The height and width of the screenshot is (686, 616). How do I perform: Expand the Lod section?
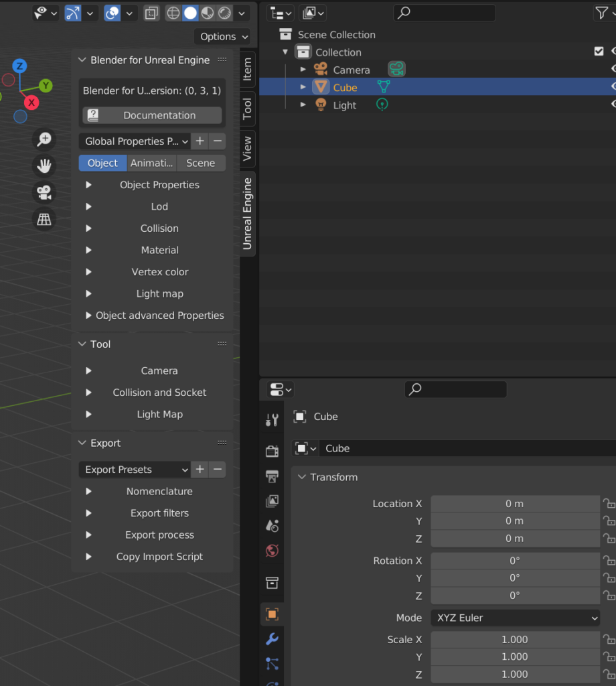(89, 206)
